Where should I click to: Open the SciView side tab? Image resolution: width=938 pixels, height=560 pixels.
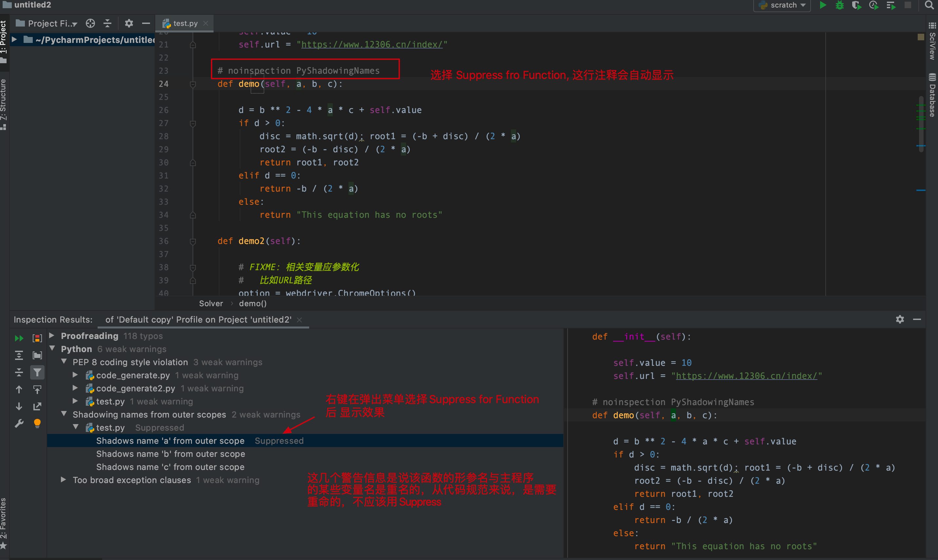click(932, 42)
